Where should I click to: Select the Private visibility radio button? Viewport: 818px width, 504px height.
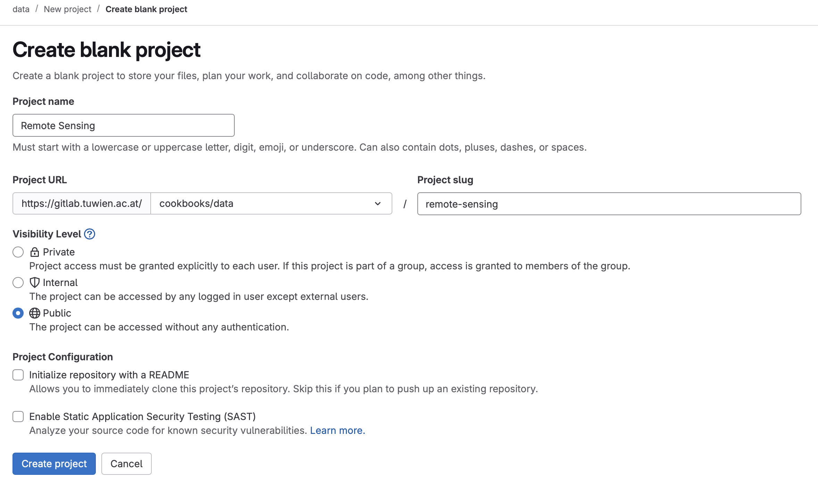[18, 252]
